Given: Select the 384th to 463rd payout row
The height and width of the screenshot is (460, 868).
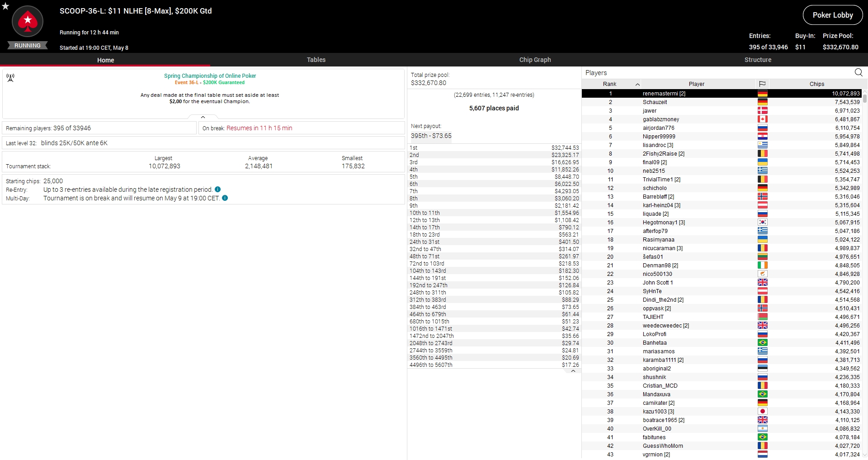Looking at the screenshot, I should [494, 307].
